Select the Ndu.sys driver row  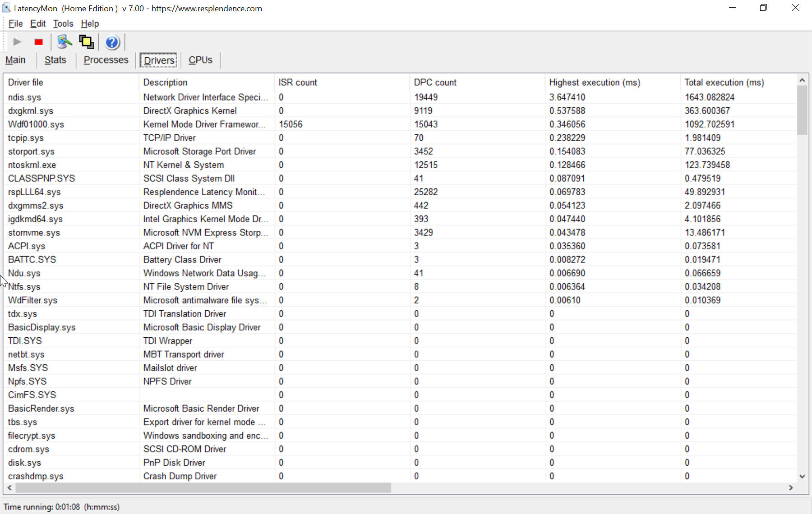pos(400,273)
